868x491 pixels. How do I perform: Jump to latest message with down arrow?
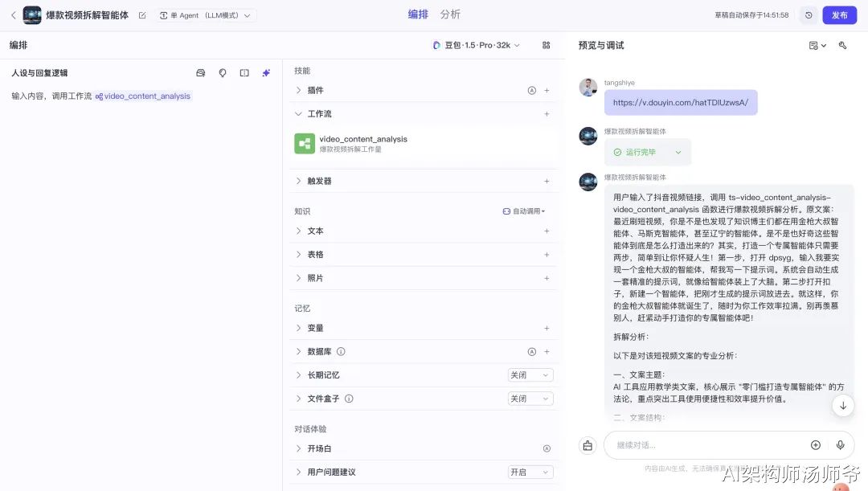[x=842, y=406]
